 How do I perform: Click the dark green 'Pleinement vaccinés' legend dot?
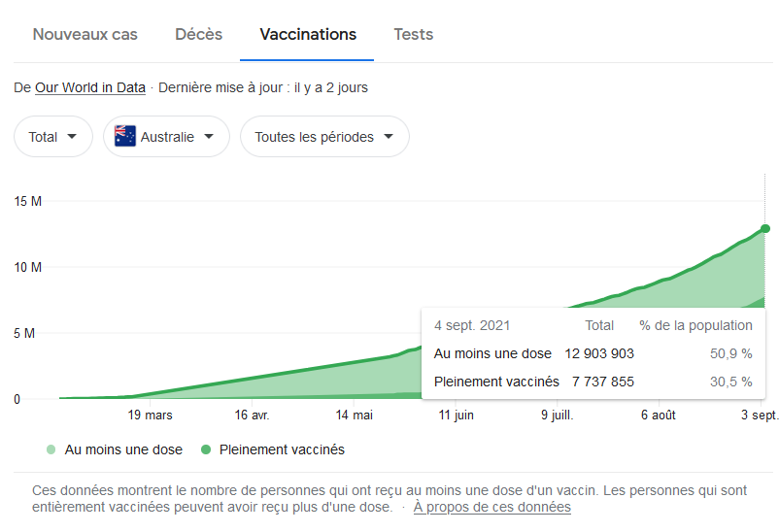(x=205, y=449)
